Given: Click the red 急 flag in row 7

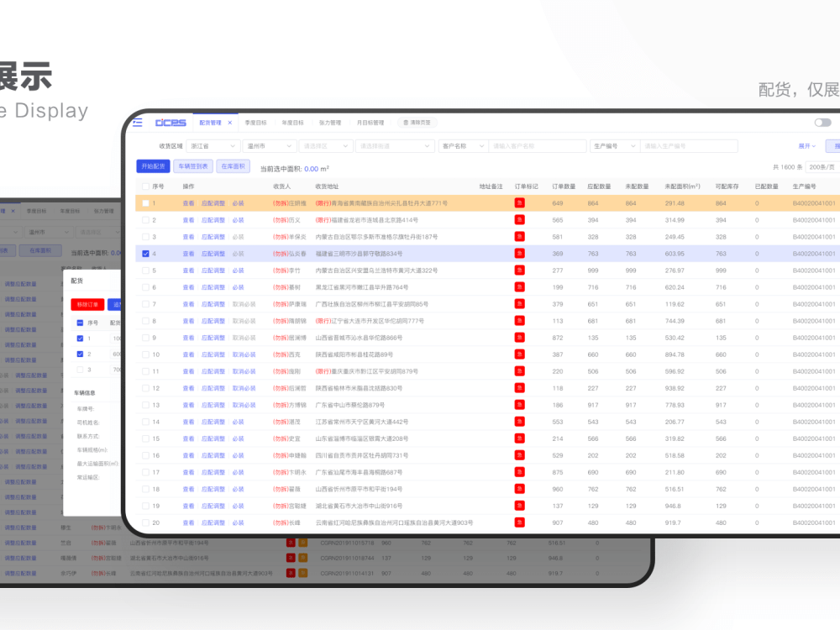Looking at the screenshot, I should 519,304.
